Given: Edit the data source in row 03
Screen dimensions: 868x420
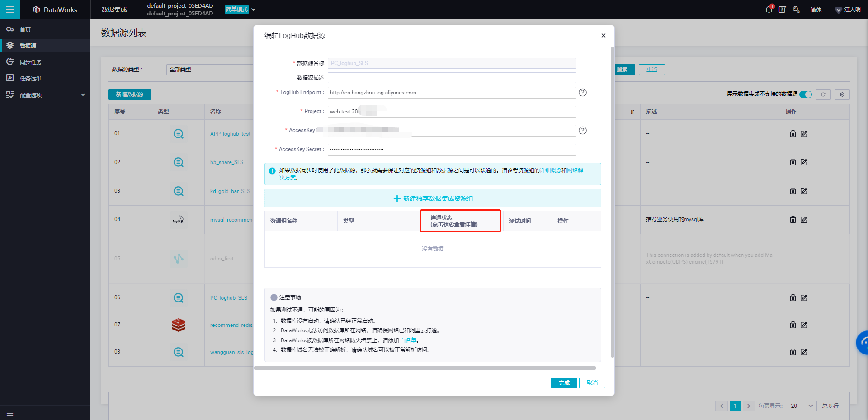Looking at the screenshot, I should [804, 191].
